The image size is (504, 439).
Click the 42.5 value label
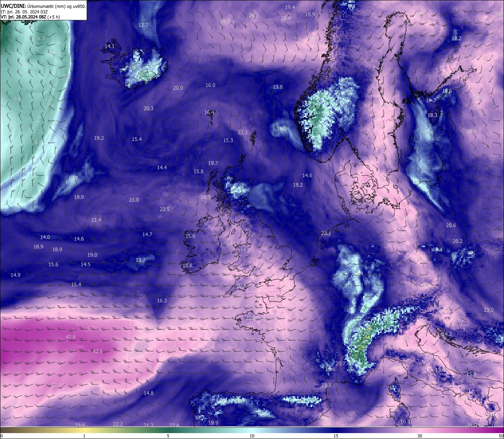pyautogui.click(x=98, y=351)
